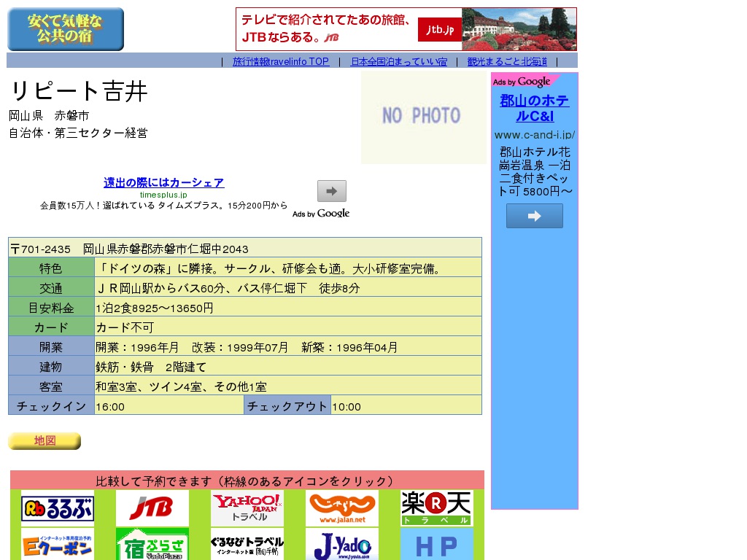This screenshot has width=747, height=560.
Task: Click the カード row header cell
Action: point(52,326)
